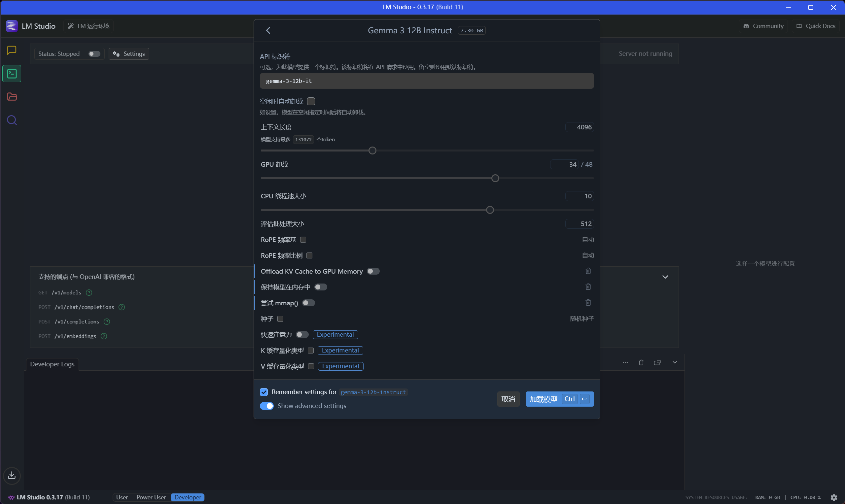
Task: Toggle the server Status Stopped switch
Action: (x=94, y=54)
